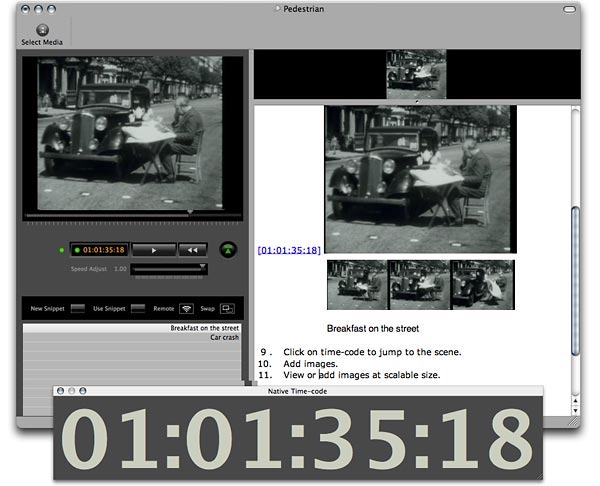Click the rewind button

click(x=192, y=250)
